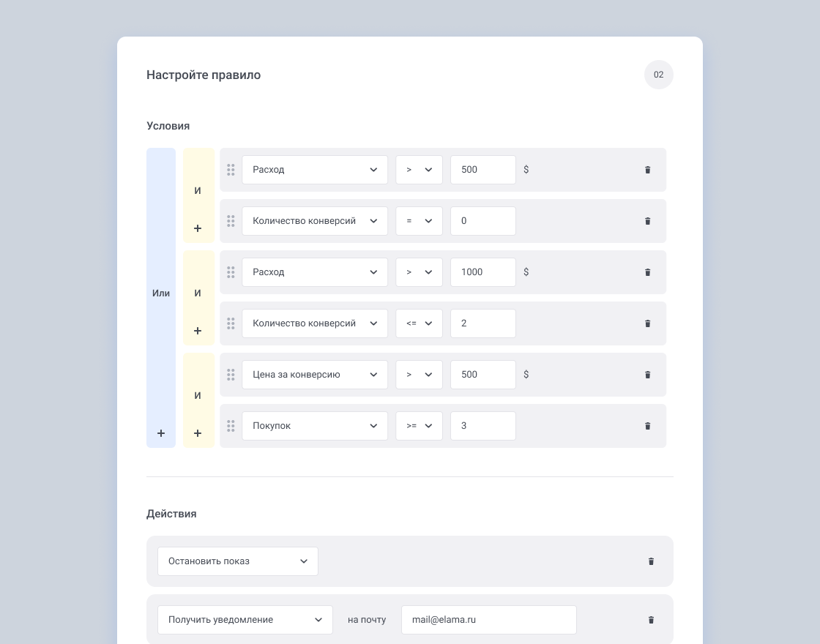Open the >= operator dropdown

[419, 426]
